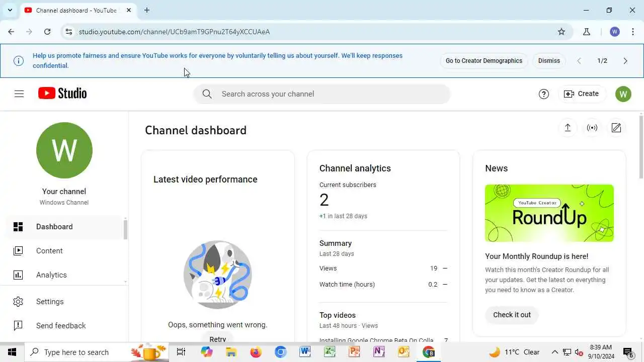Click the upload videos icon

568,128
